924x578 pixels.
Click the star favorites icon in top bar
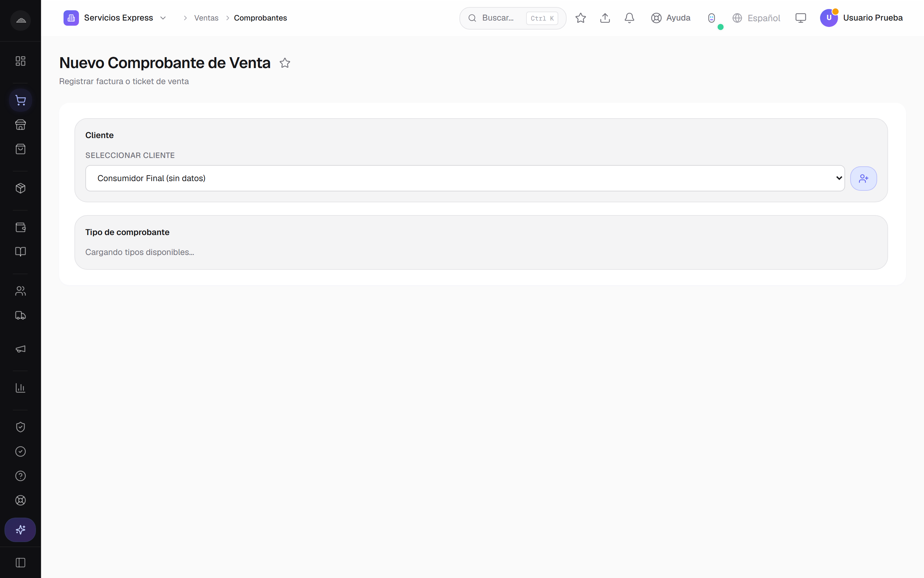pyautogui.click(x=581, y=18)
